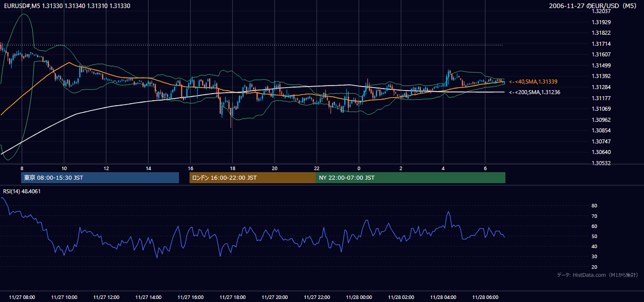Click the RSI(14) 48.4061 indicator label
644x302 pixels.
[22, 191]
